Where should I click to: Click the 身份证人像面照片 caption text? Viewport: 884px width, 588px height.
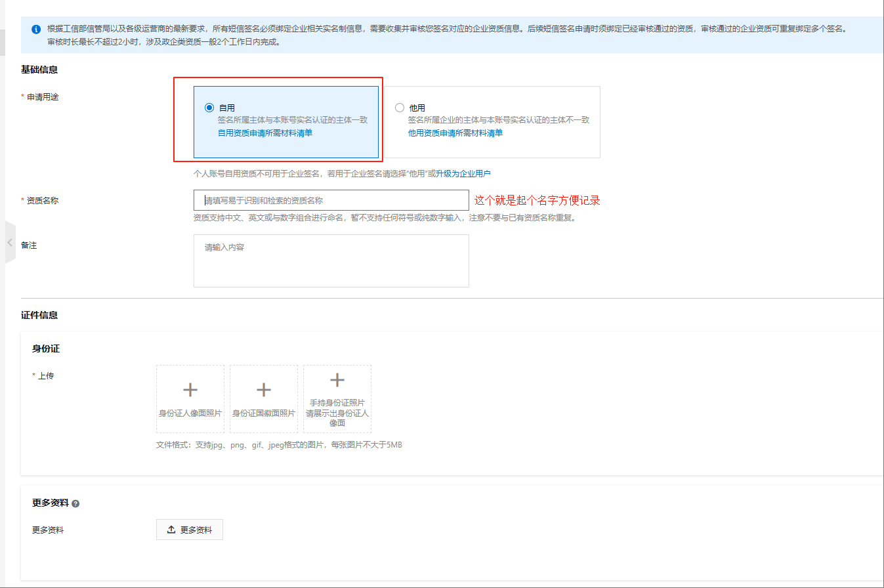[x=190, y=413]
